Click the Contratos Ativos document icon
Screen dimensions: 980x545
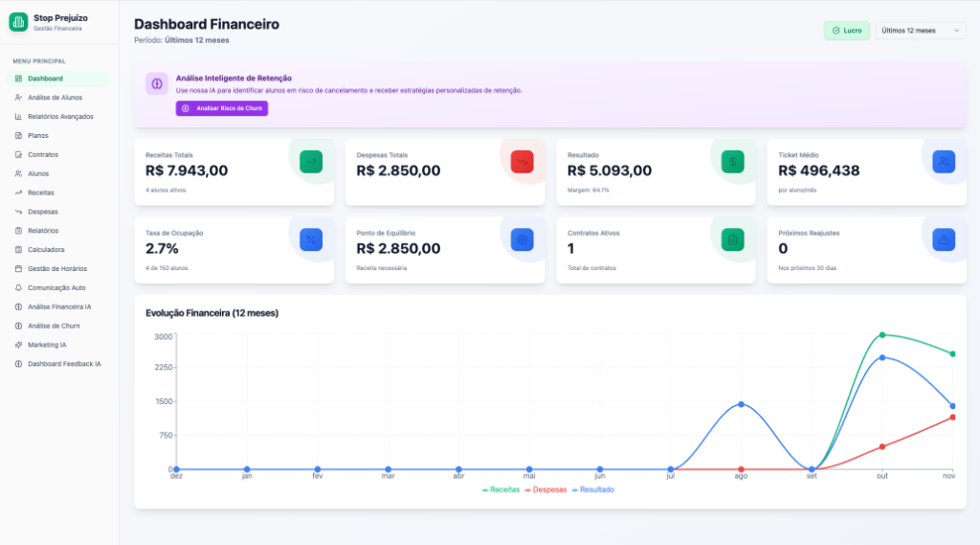[x=732, y=239]
